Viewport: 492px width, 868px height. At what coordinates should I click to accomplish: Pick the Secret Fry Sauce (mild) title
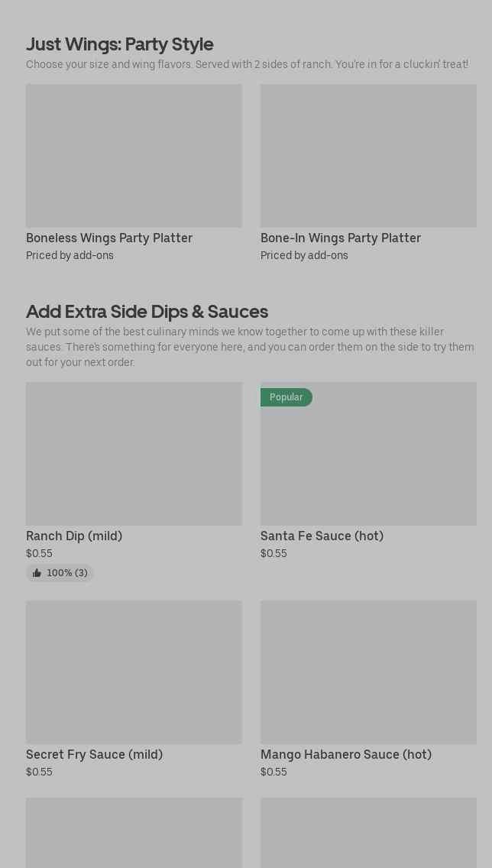[x=94, y=754]
